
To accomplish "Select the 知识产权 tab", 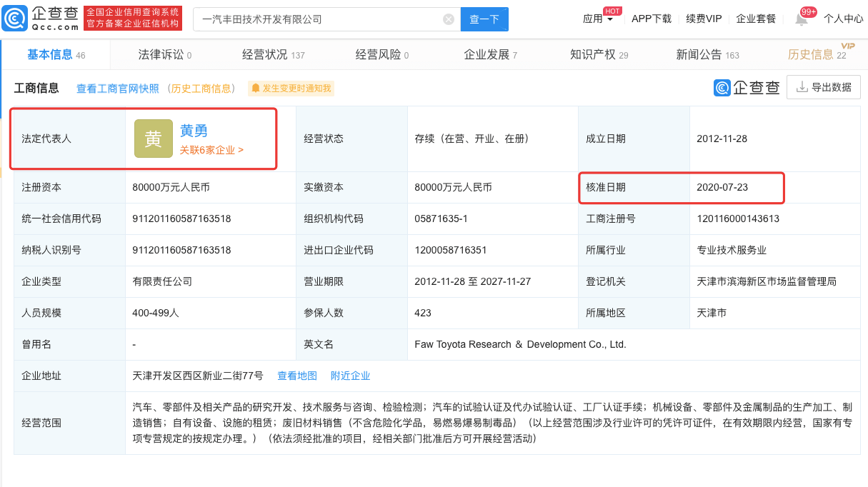I will tap(593, 54).
